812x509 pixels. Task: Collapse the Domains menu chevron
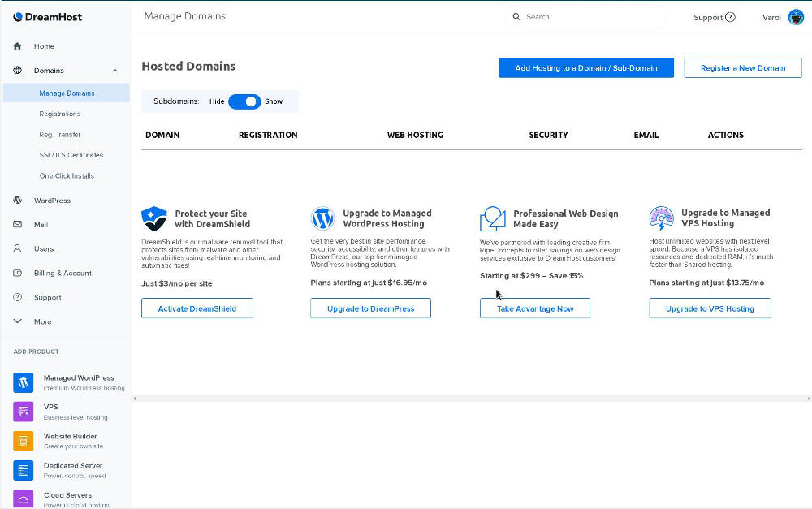click(x=115, y=71)
